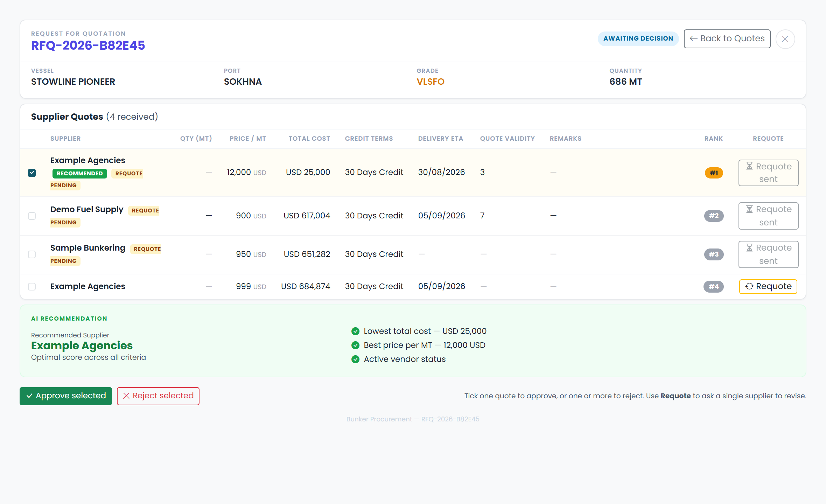This screenshot has width=826, height=504.
Task: Click the green check beside Lowest total cost
Action: [x=355, y=331]
